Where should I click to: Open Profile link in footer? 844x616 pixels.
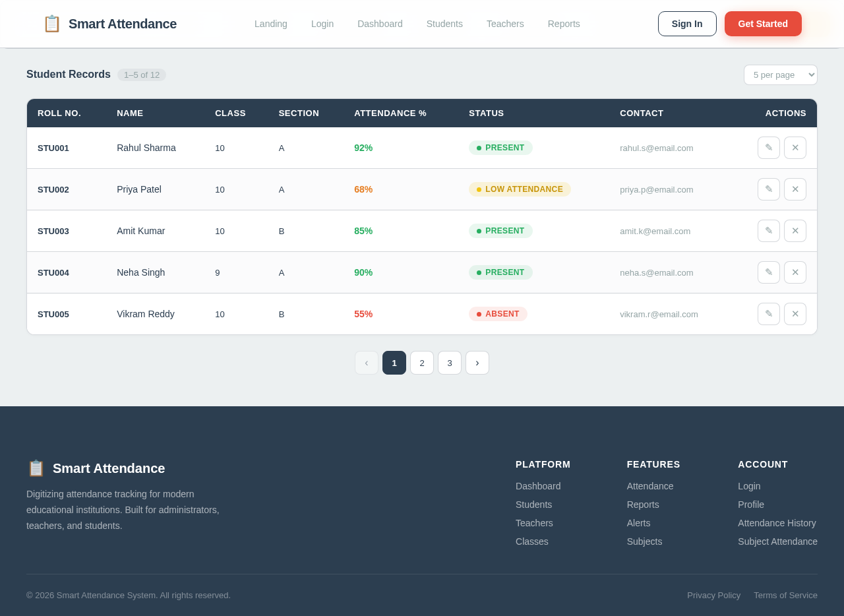coord(751,505)
